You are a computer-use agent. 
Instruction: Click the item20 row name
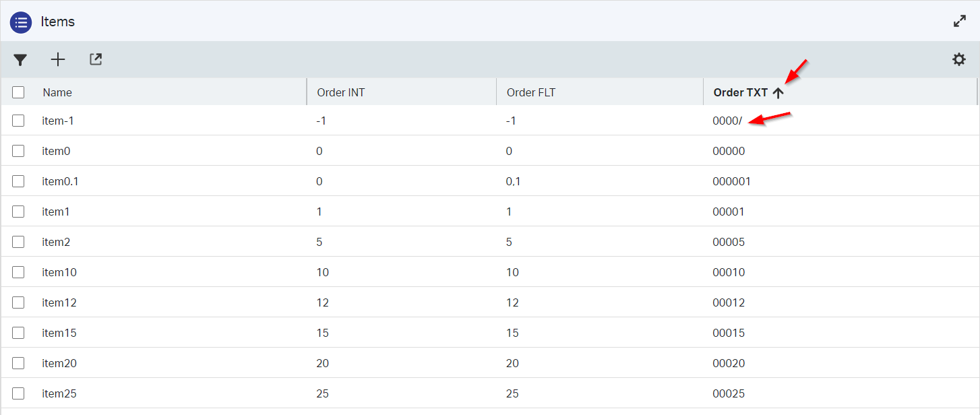pos(59,363)
